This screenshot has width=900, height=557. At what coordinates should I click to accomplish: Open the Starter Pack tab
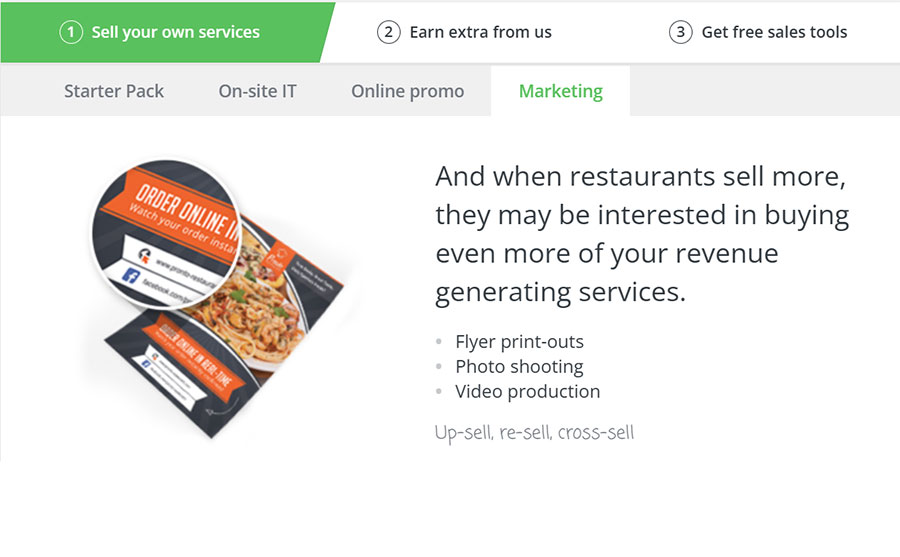[114, 91]
